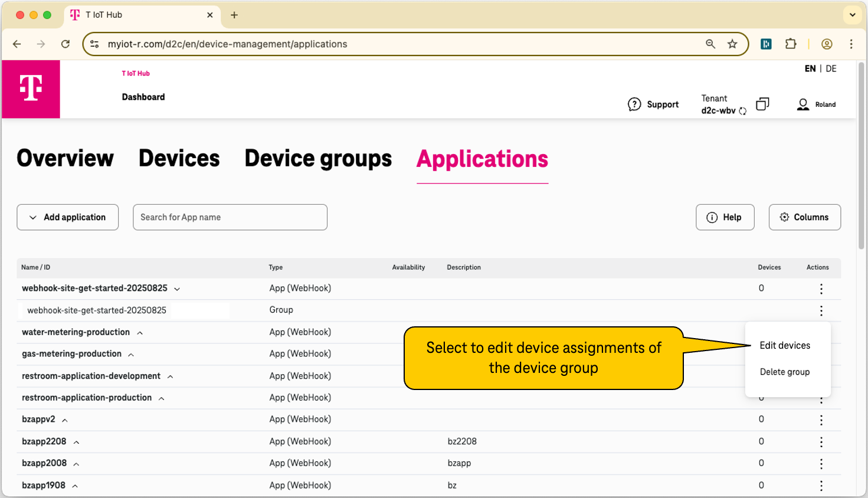Click the Telekom T logo
This screenshot has height=498, width=868.
[x=30, y=89]
